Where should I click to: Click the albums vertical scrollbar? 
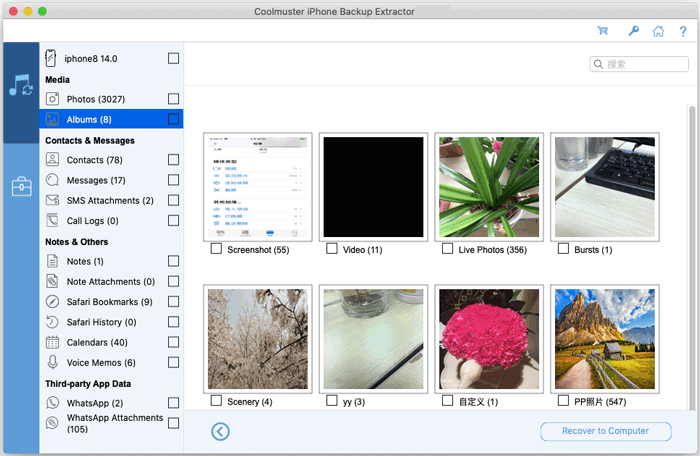pos(692,257)
